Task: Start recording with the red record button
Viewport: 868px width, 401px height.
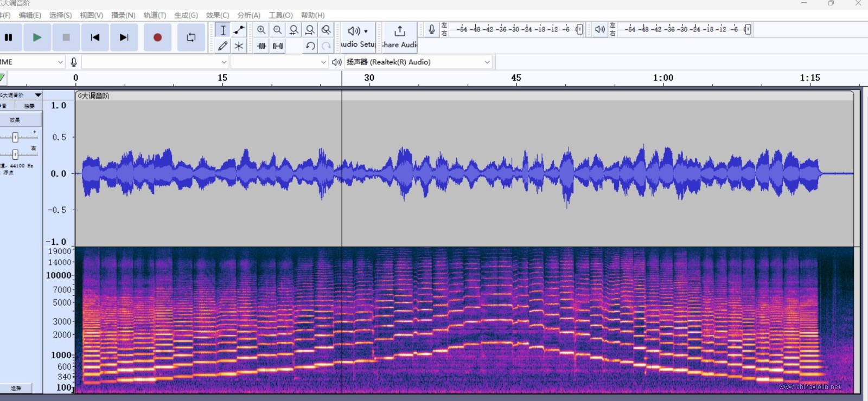Action: [157, 37]
